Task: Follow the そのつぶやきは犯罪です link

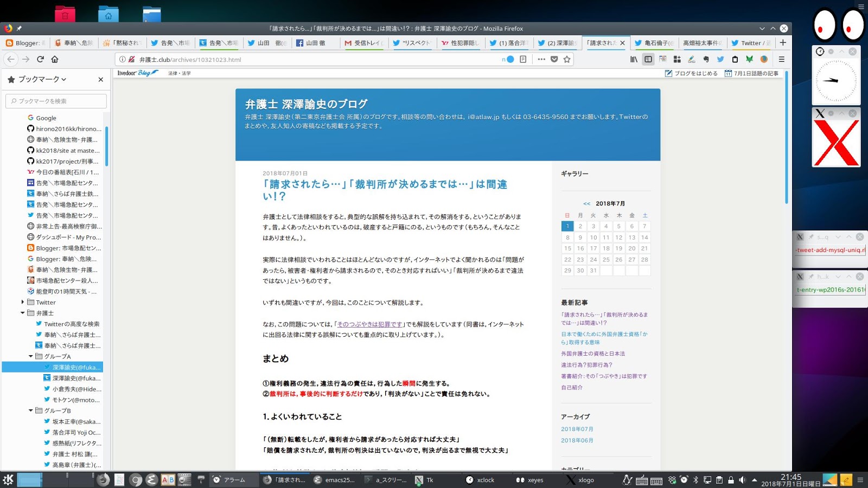Action: [x=370, y=324]
